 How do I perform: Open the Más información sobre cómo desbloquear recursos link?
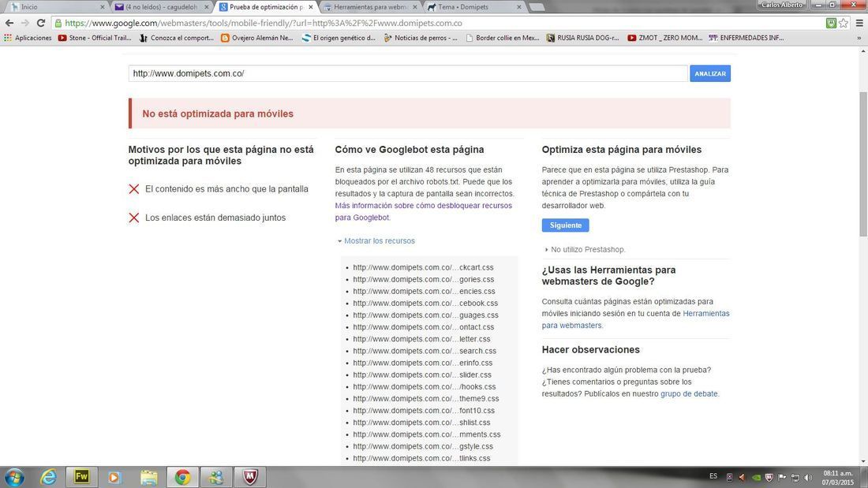pyautogui.click(x=424, y=211)
